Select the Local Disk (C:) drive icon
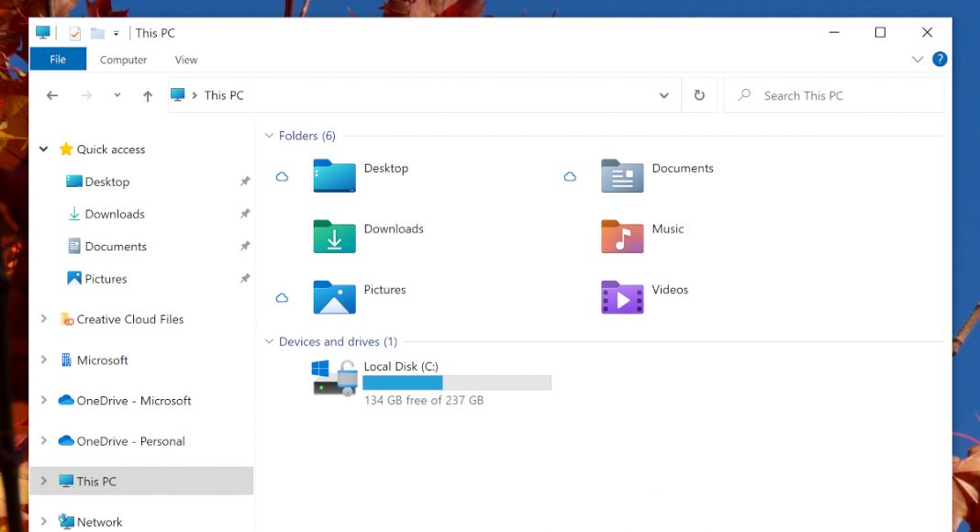The height and width of the screenshot is (532, 980). [x=334, y=377]
